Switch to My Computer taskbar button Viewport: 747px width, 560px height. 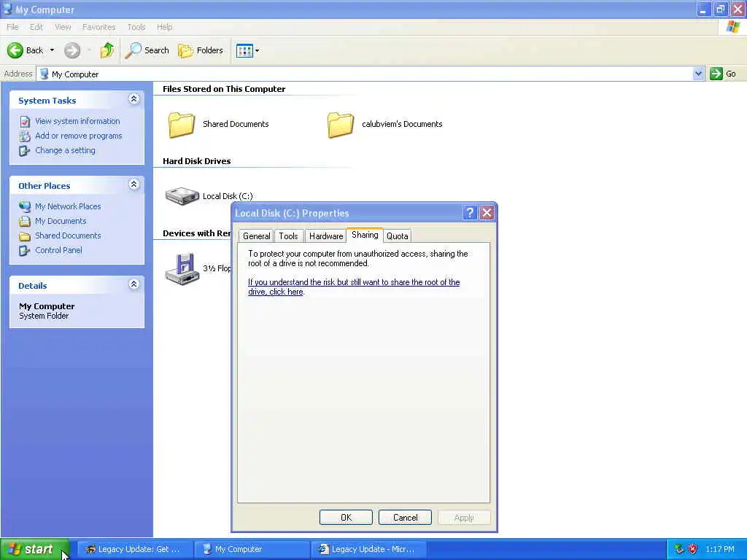[x=252, y=550]
